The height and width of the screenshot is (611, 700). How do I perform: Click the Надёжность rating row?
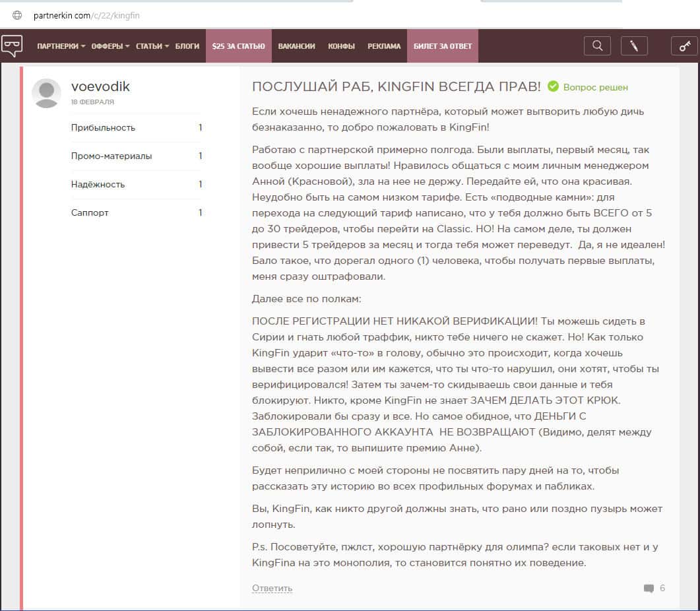137,185
